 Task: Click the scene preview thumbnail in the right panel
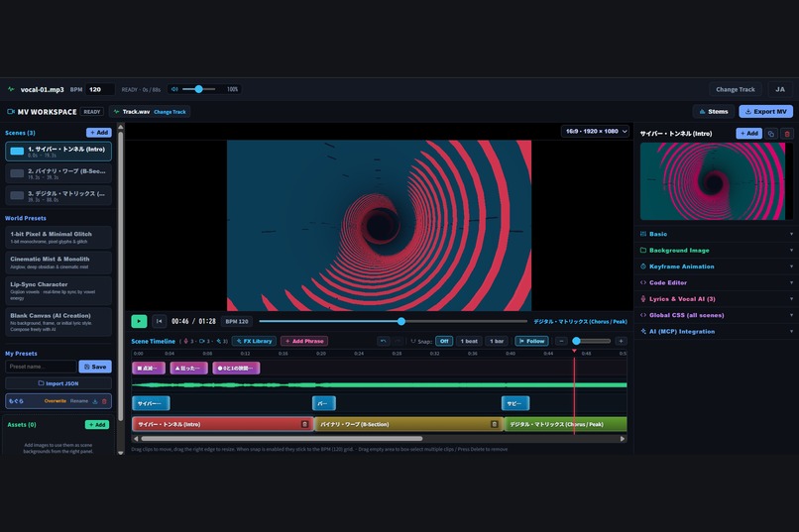(x=713, y=181)
